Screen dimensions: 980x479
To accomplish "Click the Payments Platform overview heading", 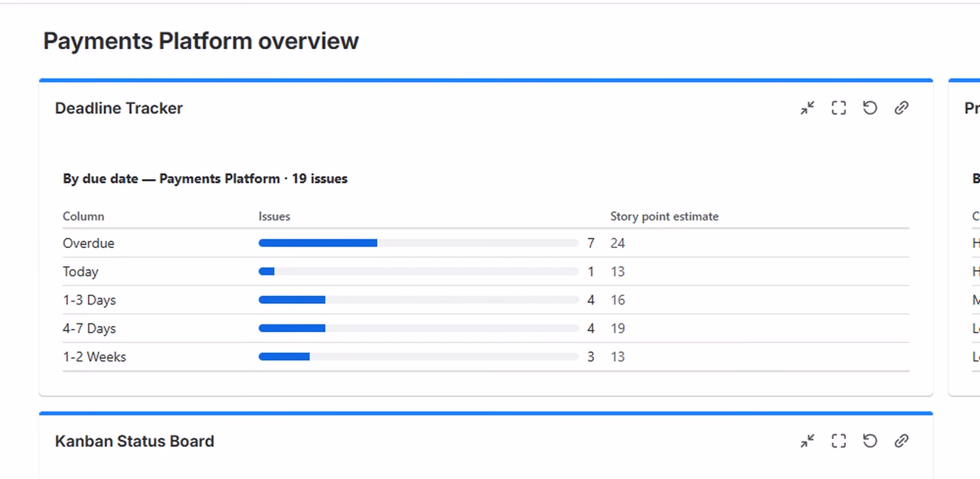I will [201, 41].
